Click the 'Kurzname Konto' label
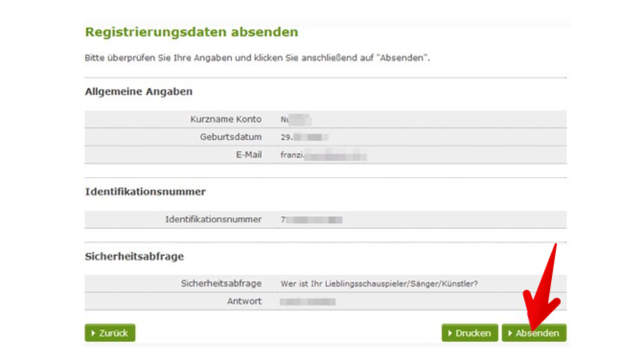The width and height of the screenshot is (644, 362). point(226,119)
